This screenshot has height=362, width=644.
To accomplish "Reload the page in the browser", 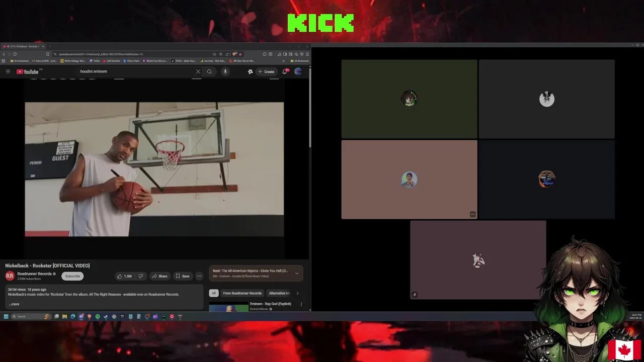I will pos(15,54).
